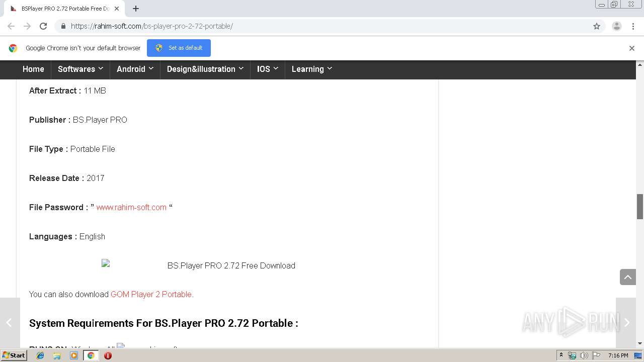Reload the current page

click(x=43, y=26)
